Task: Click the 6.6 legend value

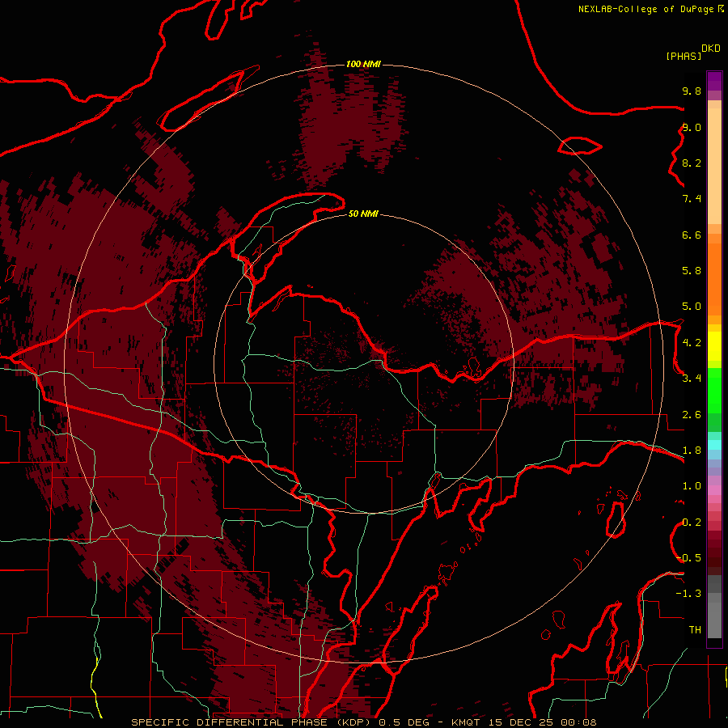Action: [x=692, y=235]
